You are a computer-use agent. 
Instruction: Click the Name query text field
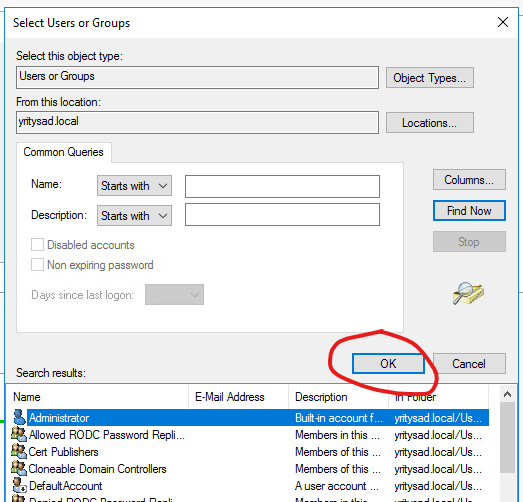point(282,186)
